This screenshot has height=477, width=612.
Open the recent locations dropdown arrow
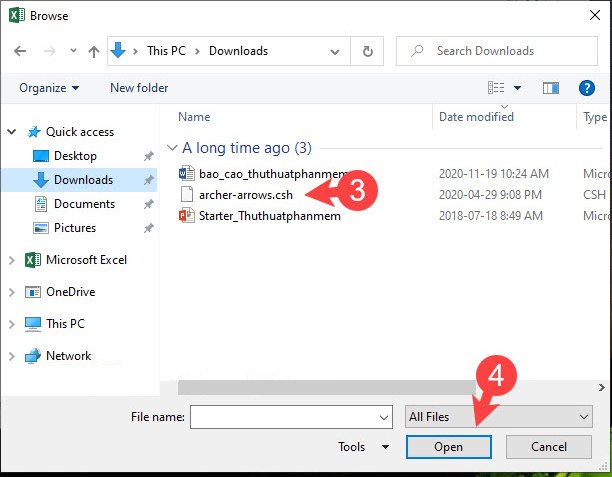(x=73, y=51)
